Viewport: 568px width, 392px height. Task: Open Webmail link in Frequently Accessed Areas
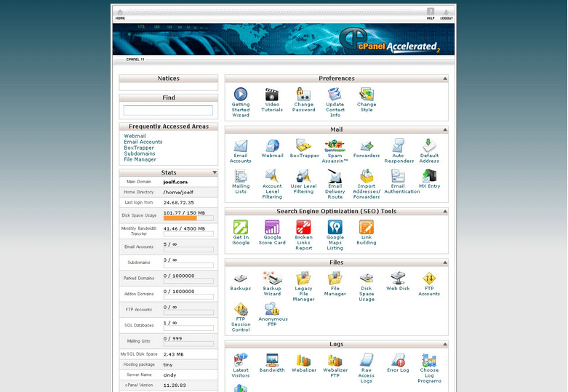pos(135,136)
